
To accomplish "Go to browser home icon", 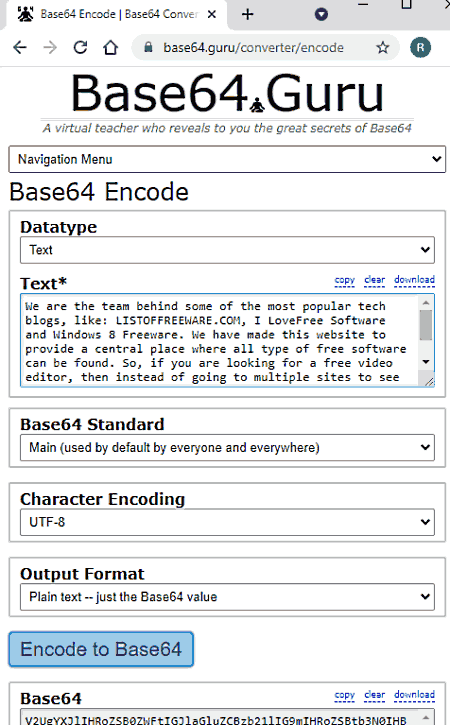I will point(111,47).
